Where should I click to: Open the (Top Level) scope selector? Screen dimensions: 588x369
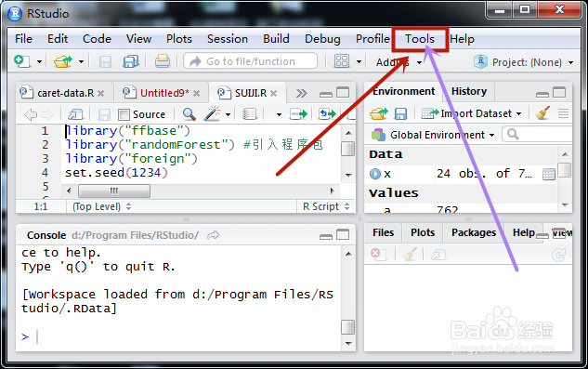click(101, 206)
